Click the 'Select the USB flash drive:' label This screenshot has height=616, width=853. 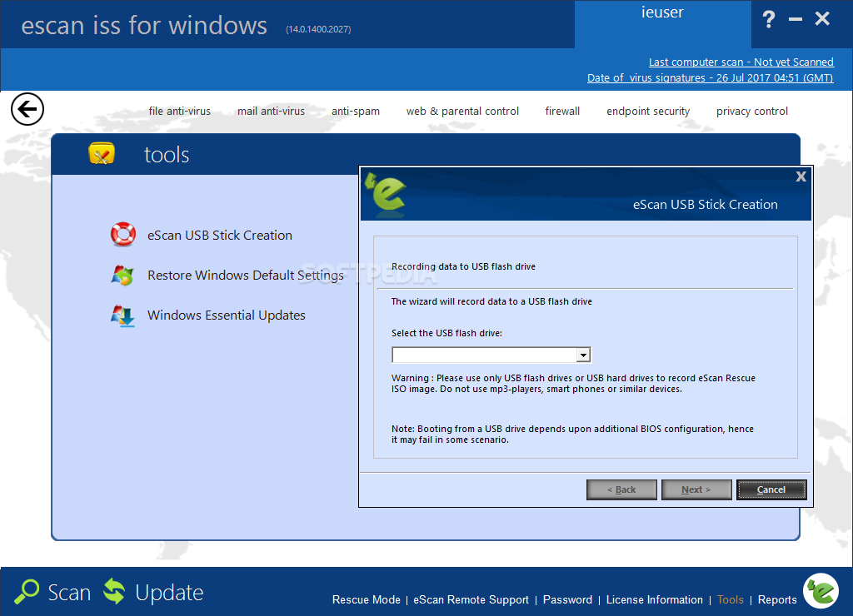click(446, 333)
